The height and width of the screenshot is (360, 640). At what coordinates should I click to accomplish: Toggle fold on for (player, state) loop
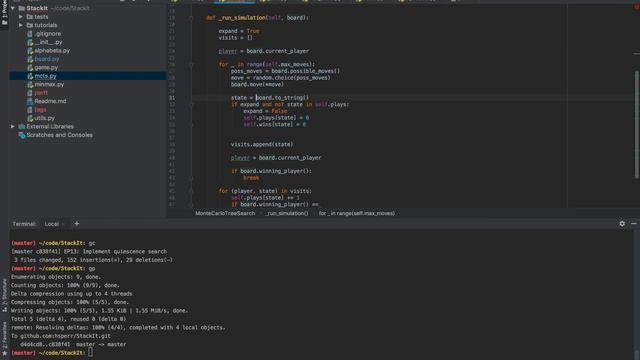[191, 191]
